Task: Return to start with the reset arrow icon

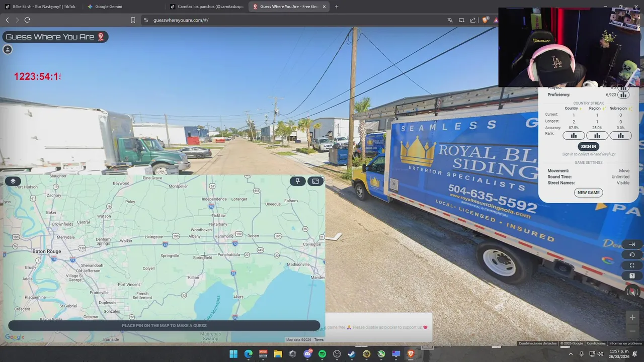Action: 632,255
